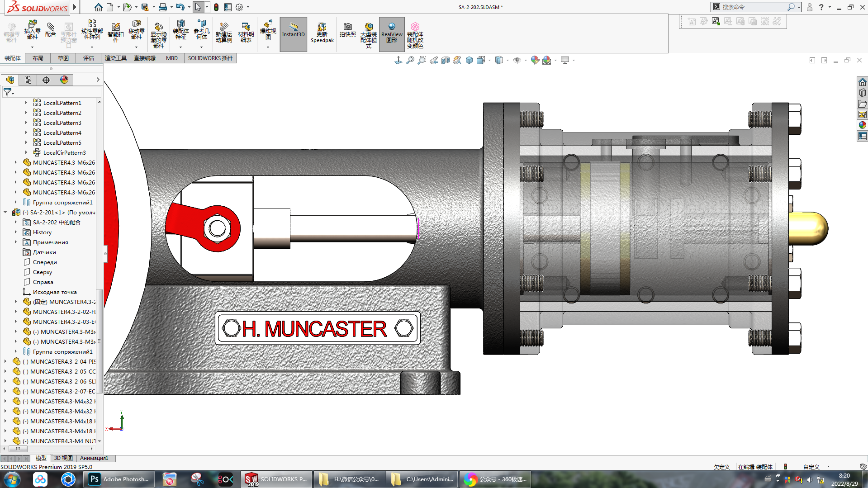Viewport: 868px width, 488px height.
Task: Open the Smart Fasteners (智能扣件) tool
Action: click(x=115, y=32)
